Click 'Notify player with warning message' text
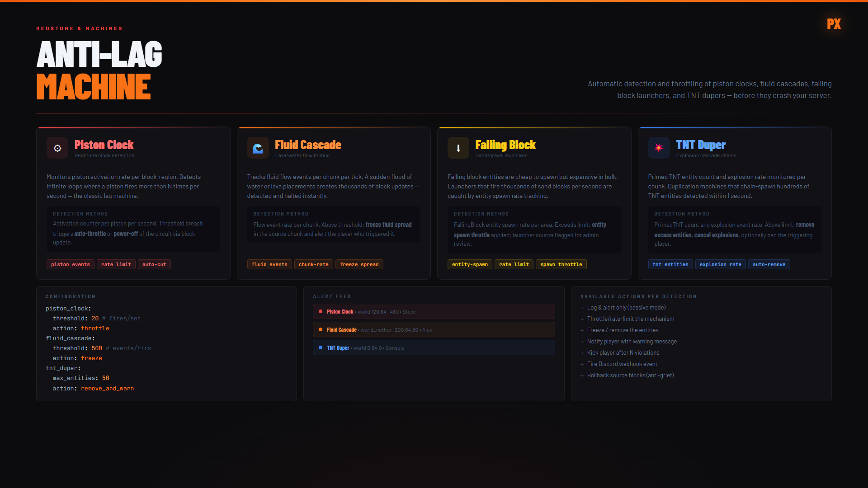 [x=632, y=342]
